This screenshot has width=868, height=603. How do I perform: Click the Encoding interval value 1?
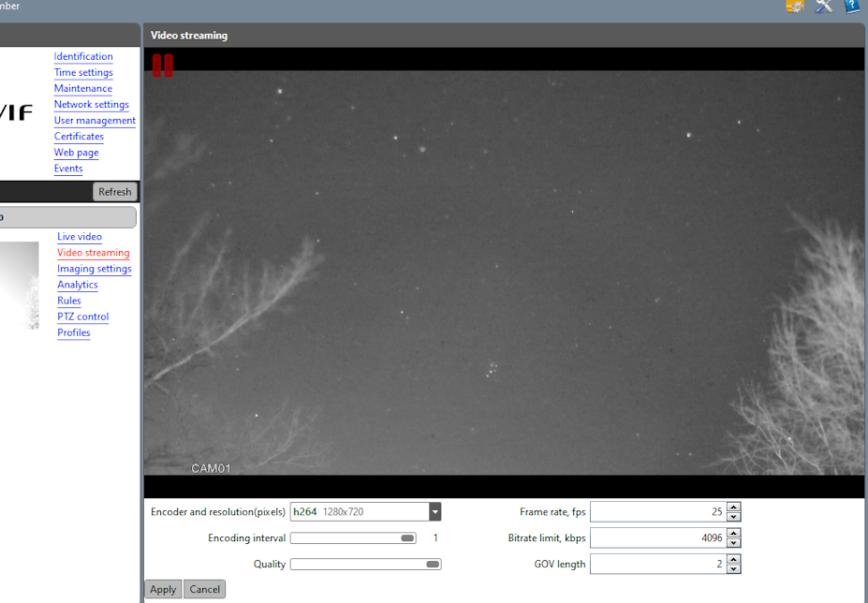point(435,538)
